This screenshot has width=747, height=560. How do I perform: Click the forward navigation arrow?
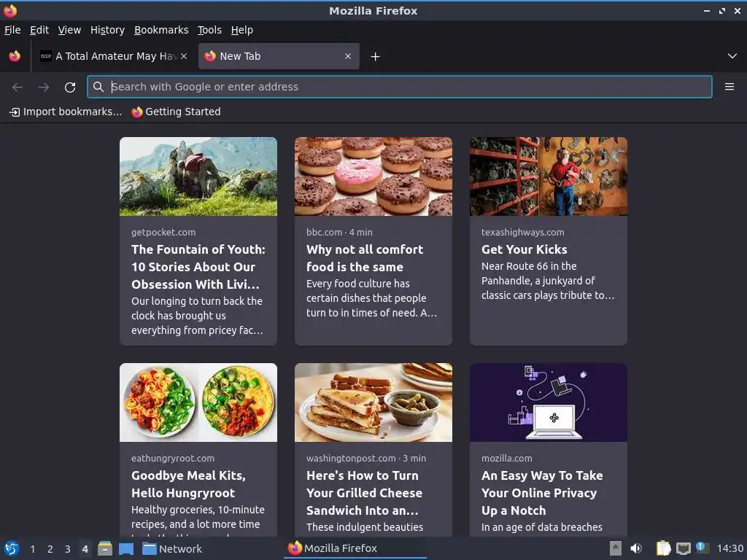coord(44,87)
